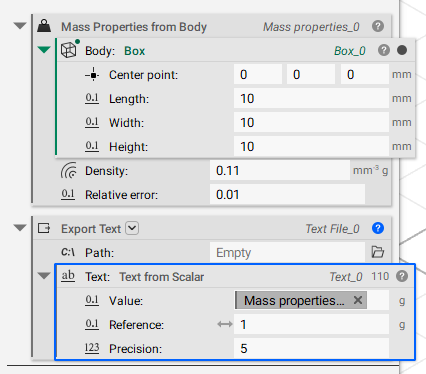Remove the Mass properties value link
The image size is (426, 374).
(x=358, y=300)
